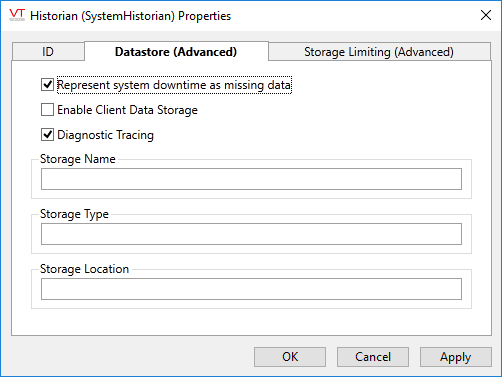Enable the Client Data Storage checkbox box

tap(47, 110)
